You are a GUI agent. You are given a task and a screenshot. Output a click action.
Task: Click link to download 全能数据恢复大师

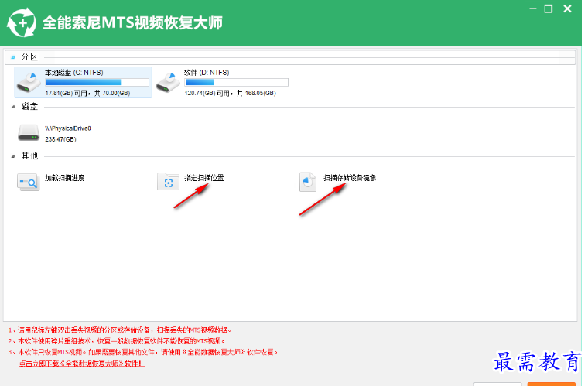(81, 363)
